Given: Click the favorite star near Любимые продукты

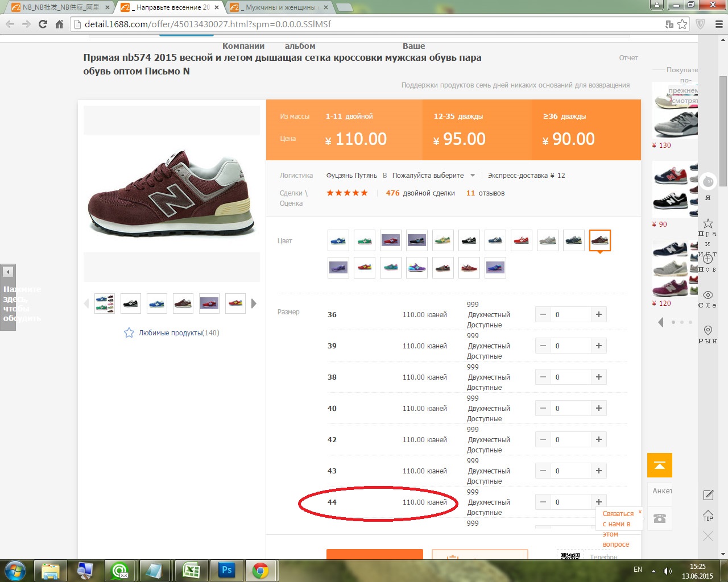Looking at the screenshot, I should pyautogui.click(x=129, y=332).
